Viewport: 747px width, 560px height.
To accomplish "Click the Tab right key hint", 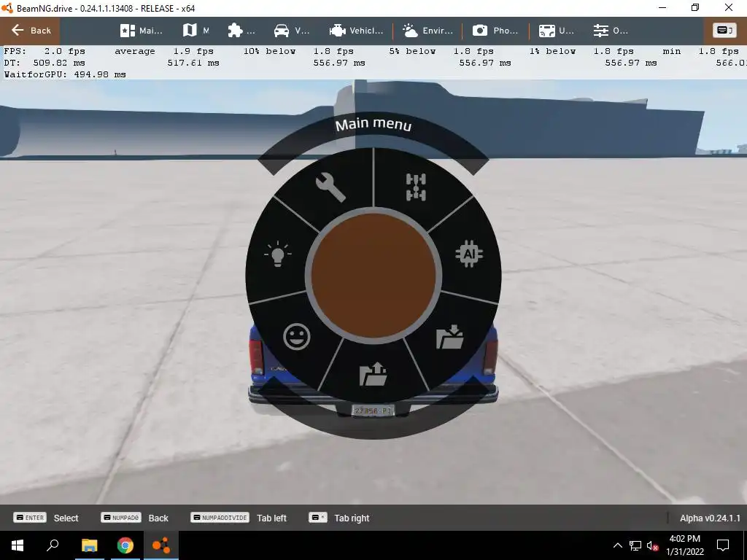I will point(338,518).
